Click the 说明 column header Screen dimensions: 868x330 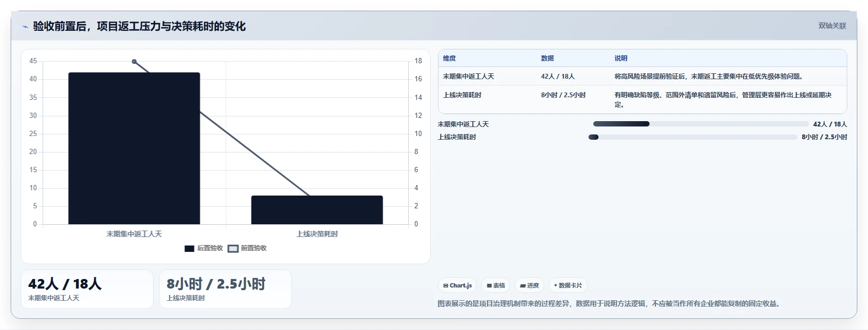[x=621, y=58]
